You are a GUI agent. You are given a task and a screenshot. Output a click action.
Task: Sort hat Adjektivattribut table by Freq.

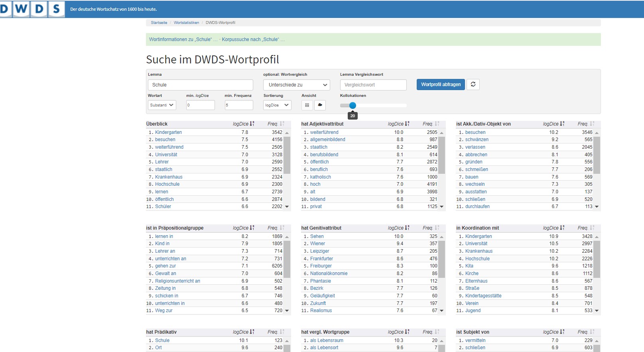[x=431, y=124]
